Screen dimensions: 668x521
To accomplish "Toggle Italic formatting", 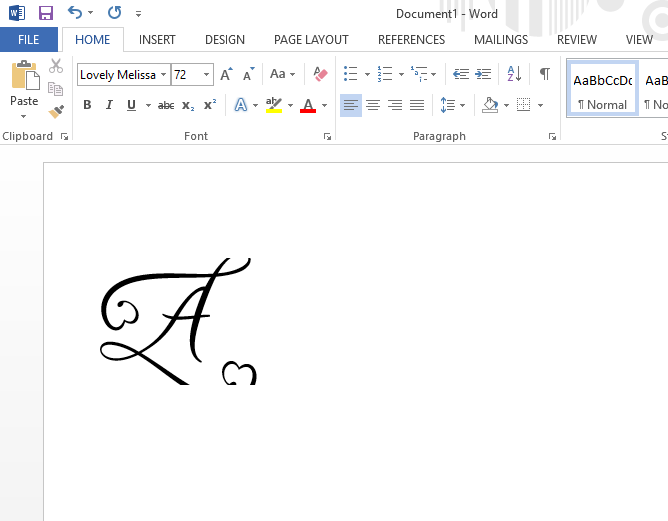I will click(x=109, y=105).
